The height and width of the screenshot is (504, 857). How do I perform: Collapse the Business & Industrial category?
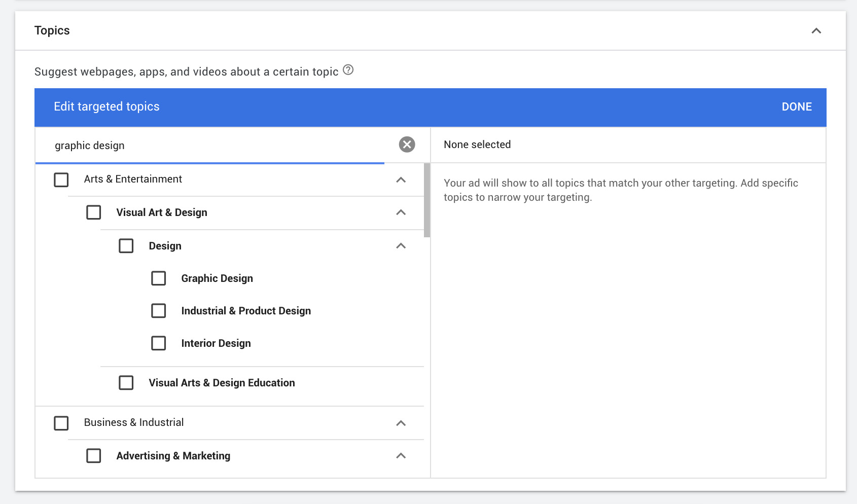(x=401, y=423)
